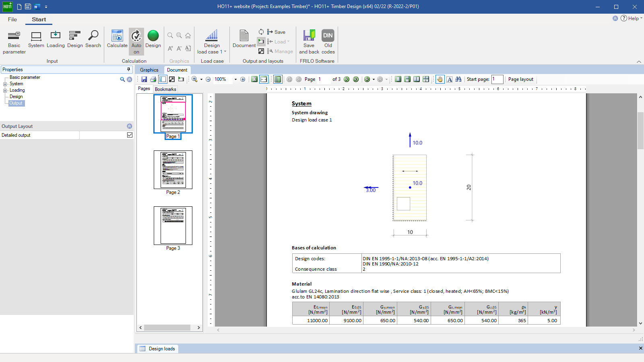Open the Loading input icon
This screenshot has width=644, height=362.
point(56,39)
